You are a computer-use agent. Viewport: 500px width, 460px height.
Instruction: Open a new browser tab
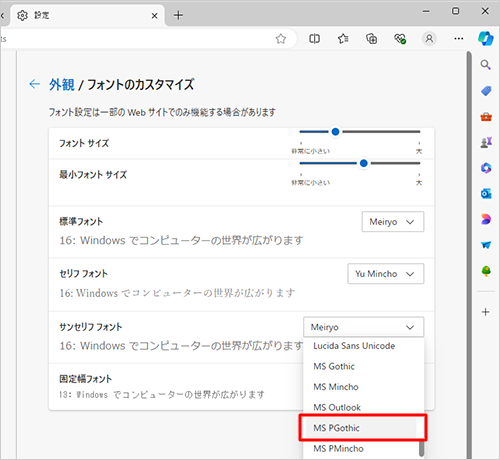pos(178,15)
